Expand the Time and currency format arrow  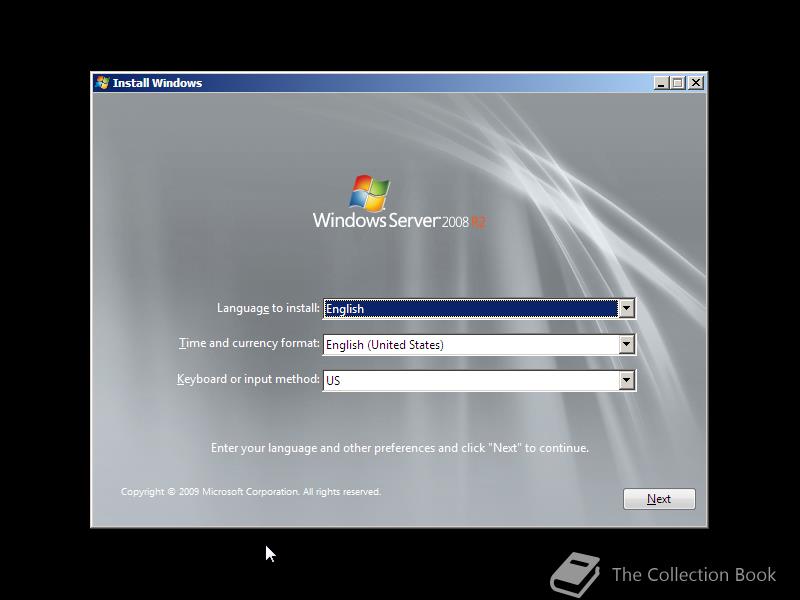tap(626, 344)
